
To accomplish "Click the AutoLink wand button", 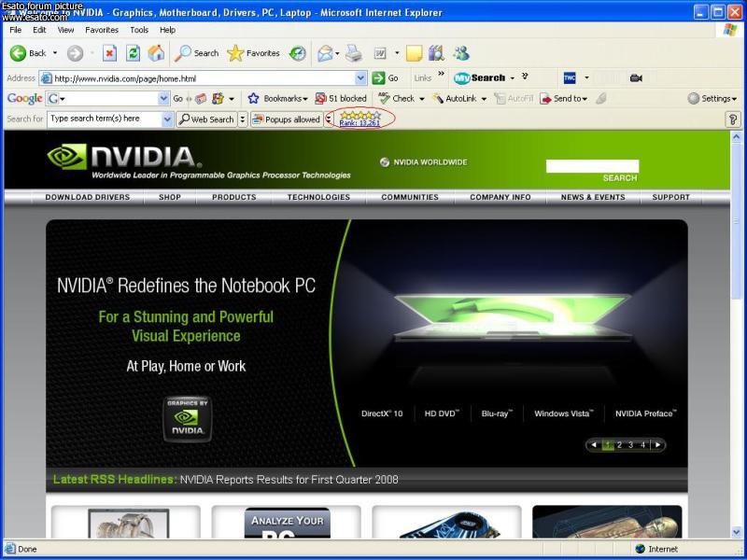I will click(x=455, y=99).
